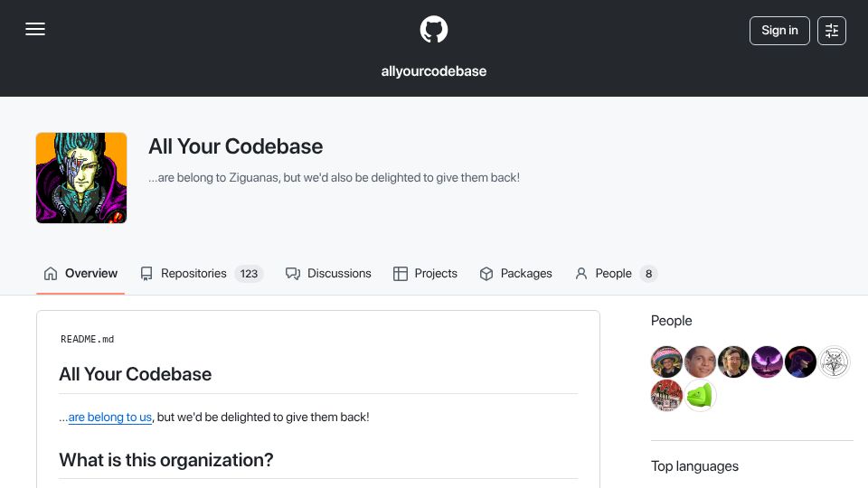Screen dimensions: 868x488
Task: Open the Projects tab
Action: [425, 273]
